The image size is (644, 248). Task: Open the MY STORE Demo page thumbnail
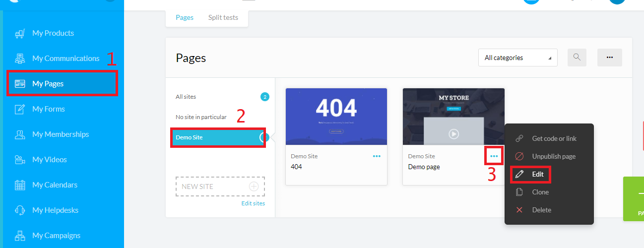click(x=453, y=117)
